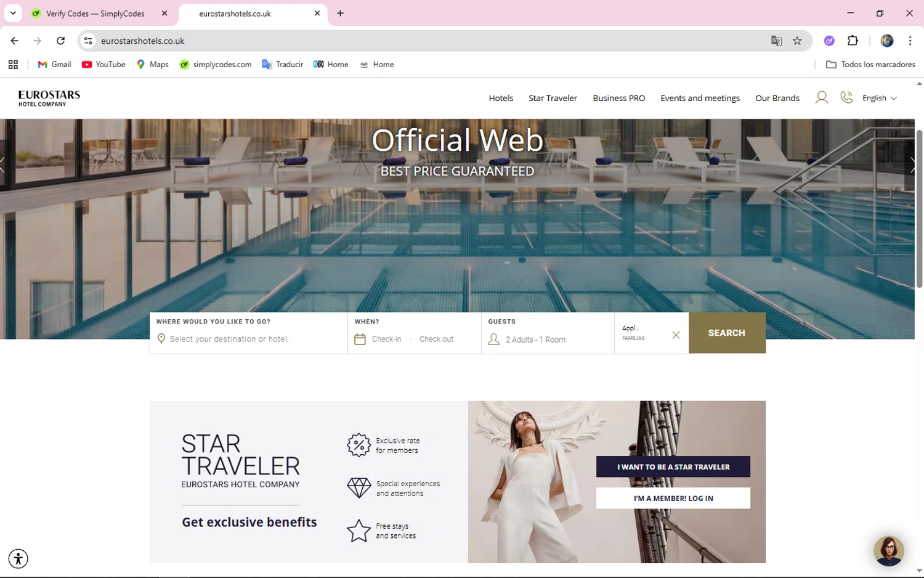This screenshot has width=924, height=578.
Task: Open Events and meetings menu
Action: [700, 98]
